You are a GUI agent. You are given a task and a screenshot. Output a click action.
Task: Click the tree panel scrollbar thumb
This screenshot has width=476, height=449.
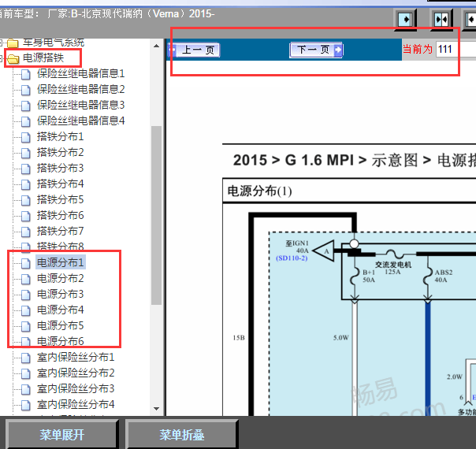157,215
